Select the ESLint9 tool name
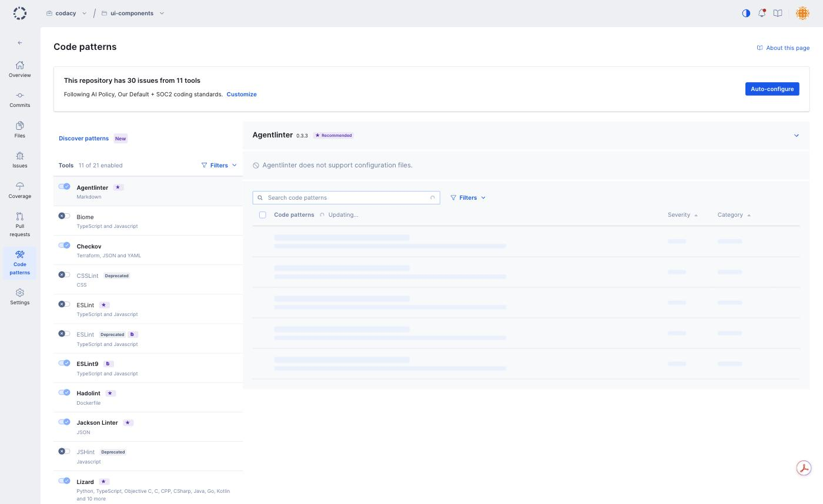823x504 pixels. coord(88,364)
